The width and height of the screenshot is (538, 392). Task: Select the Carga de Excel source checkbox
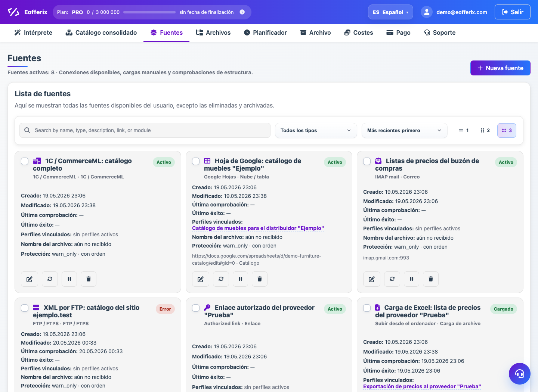click(x=367, y=308)
